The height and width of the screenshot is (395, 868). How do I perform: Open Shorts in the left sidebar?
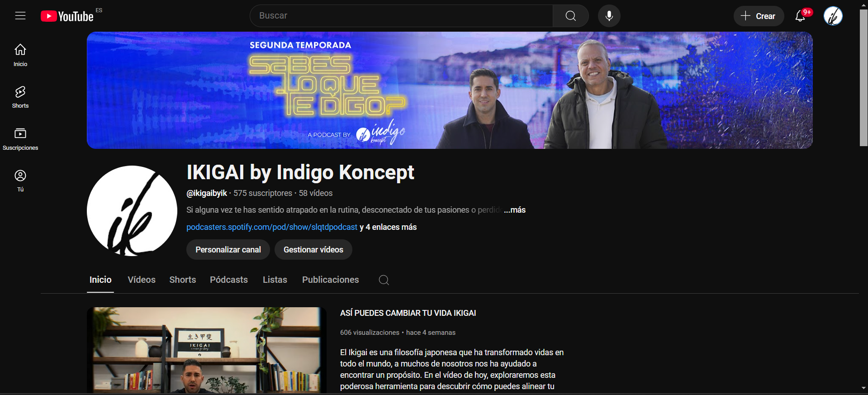[x=20, y=97]
